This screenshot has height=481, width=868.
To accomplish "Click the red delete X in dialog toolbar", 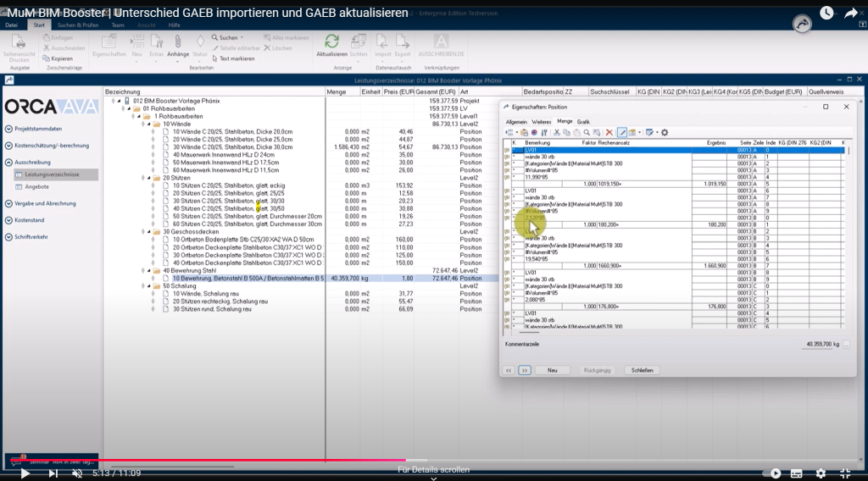I will click(x=609, y=132).
